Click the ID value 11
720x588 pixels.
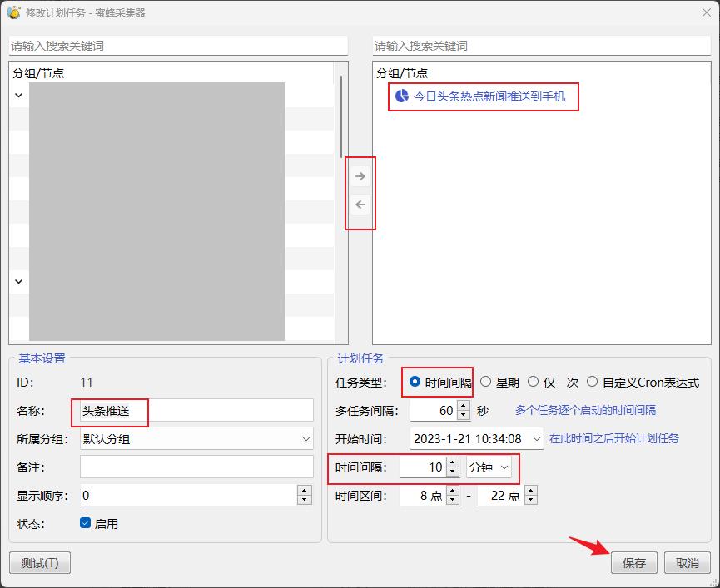click(87, 382)
